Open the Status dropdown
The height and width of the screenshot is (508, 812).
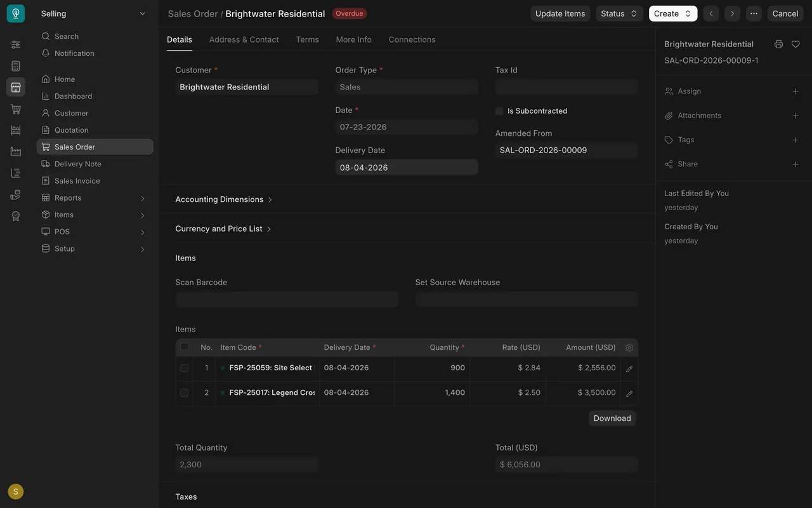[619, 13]
